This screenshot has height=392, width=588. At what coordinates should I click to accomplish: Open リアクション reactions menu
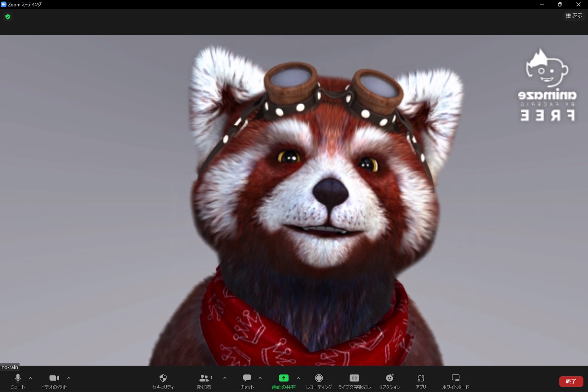pyautogui.click(x=390, y=381)
